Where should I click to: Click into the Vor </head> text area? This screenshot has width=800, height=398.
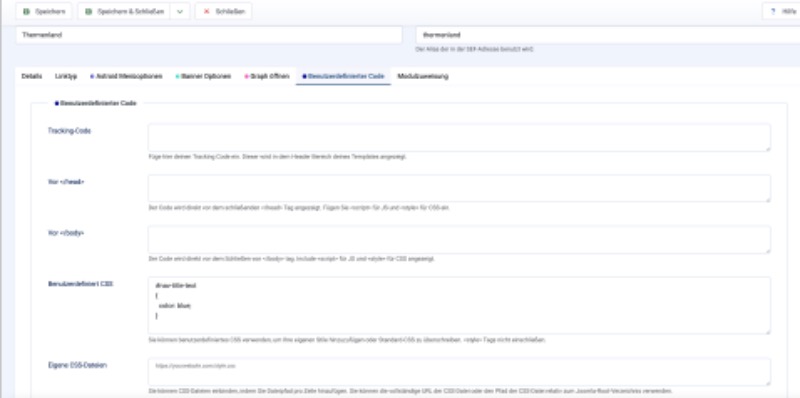pos(459,188)
